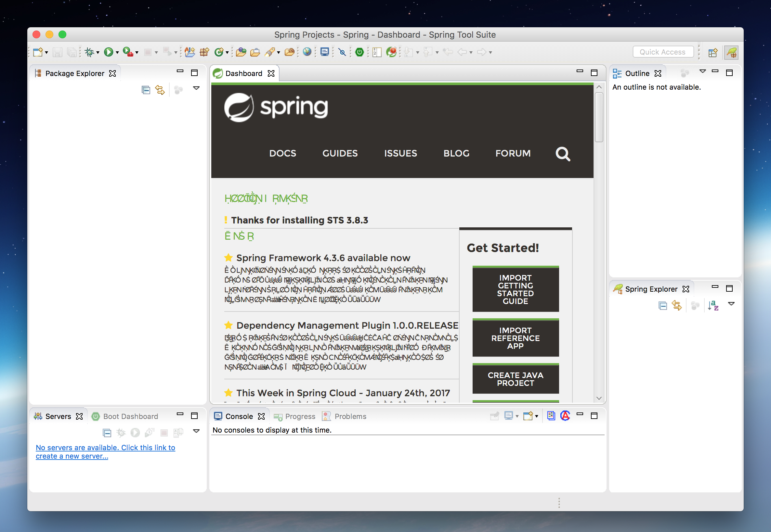Toggle Pin Console
The height and width of the screenshot is (532, 771).
[x=494, y=416]
